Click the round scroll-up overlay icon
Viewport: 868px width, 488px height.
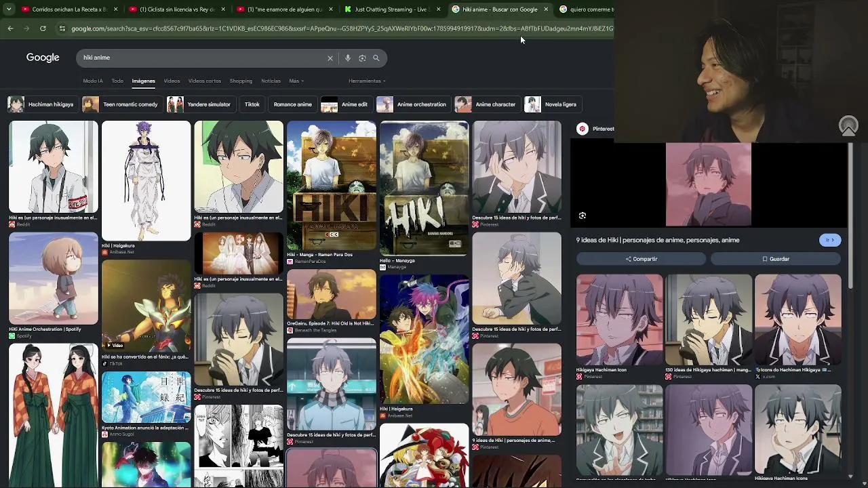click(x=848, y=126)
